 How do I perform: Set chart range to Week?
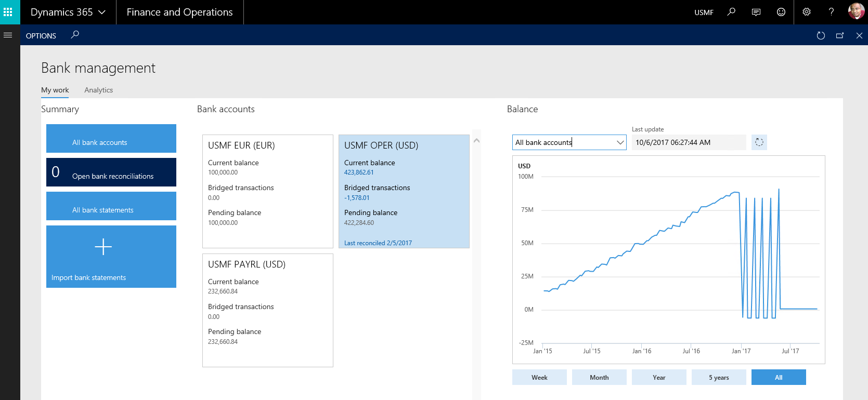539,377
